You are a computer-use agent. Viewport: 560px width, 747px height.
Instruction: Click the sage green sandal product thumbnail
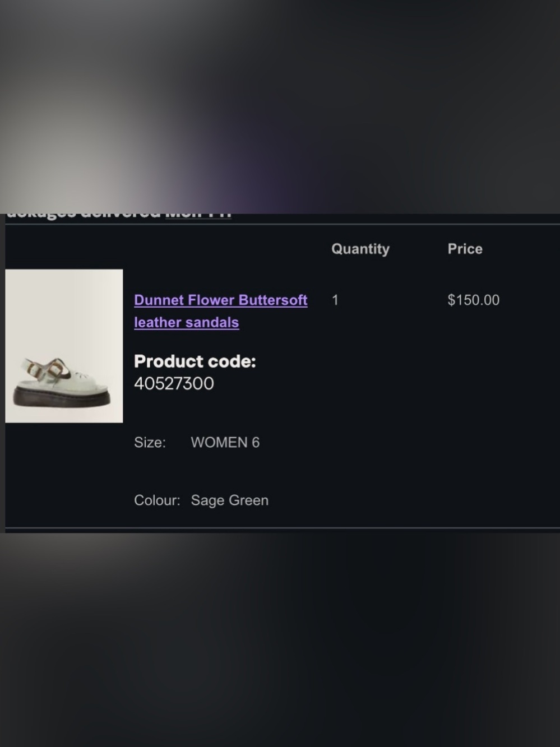64,346
